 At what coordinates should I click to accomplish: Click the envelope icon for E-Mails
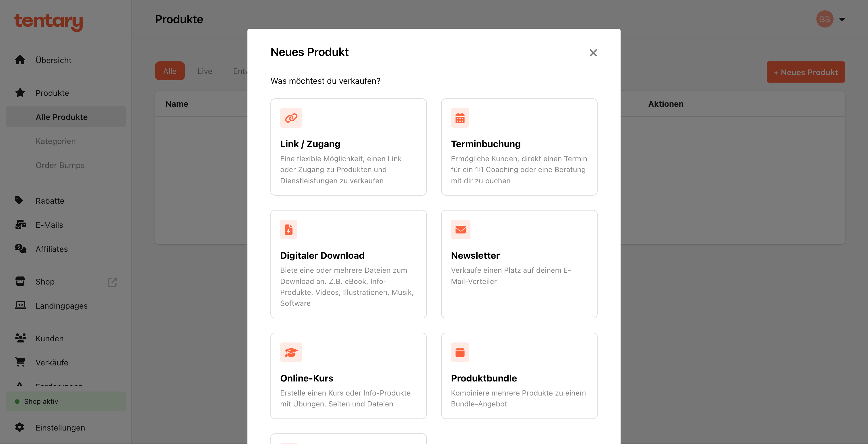click(x=21, y=225)
